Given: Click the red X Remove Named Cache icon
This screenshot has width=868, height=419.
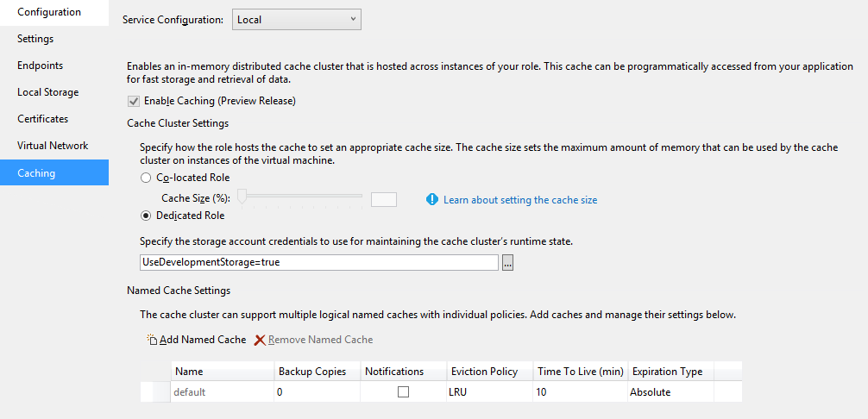Looking at the screenshot, I should (260, 340).
